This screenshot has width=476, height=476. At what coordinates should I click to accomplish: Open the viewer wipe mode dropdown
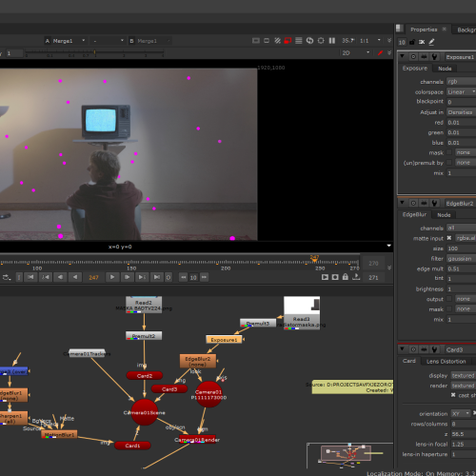click(108, 41)
